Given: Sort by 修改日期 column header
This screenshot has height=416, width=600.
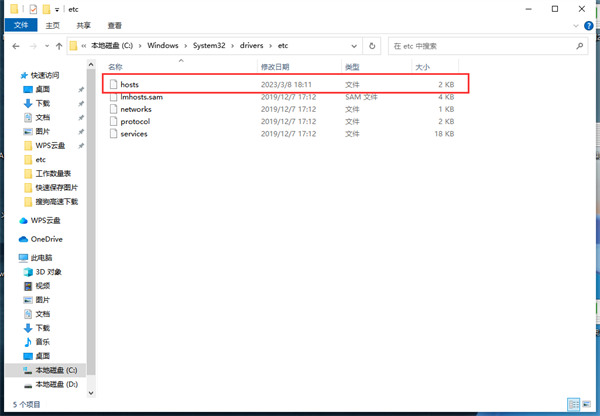Looking at the screenshot, I should pos(275,67).
